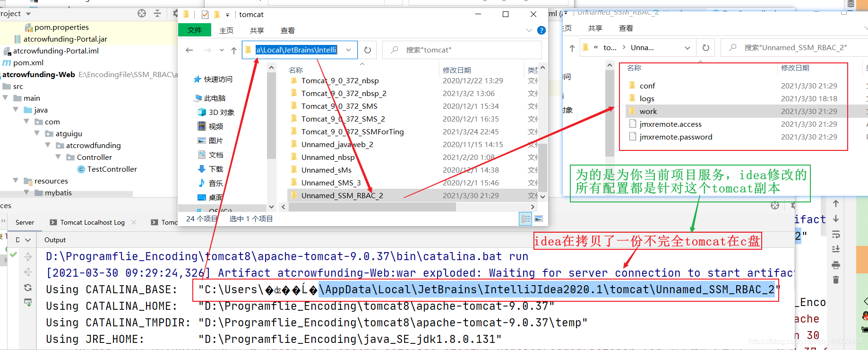
Task: Switch tomcat Explorer to details view
Action: (x=525, y=219)
